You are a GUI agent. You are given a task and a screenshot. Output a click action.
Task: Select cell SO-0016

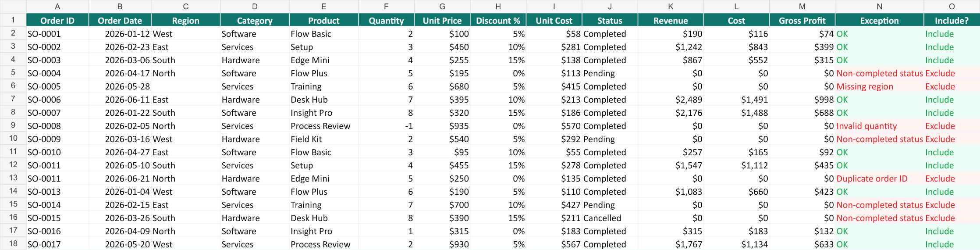pos(57,231)
